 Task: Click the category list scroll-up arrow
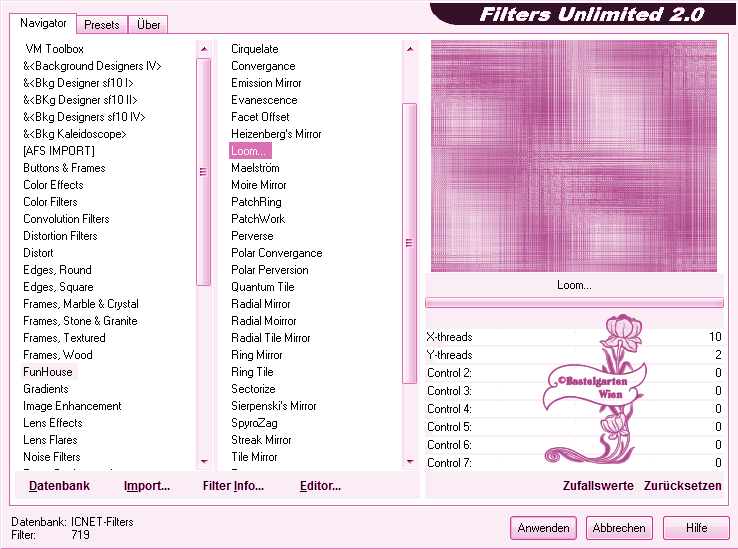(204, 49)
